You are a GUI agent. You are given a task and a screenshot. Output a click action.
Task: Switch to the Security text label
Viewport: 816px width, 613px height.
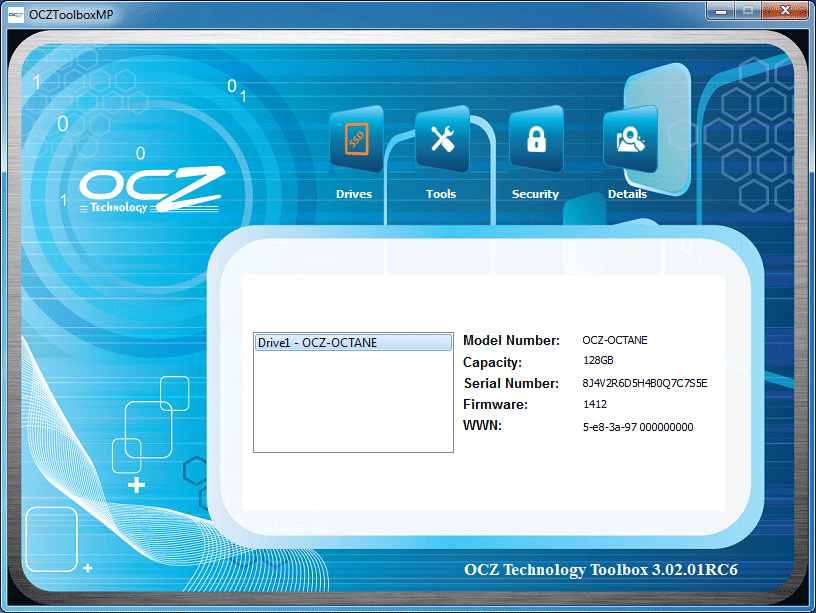535,194
